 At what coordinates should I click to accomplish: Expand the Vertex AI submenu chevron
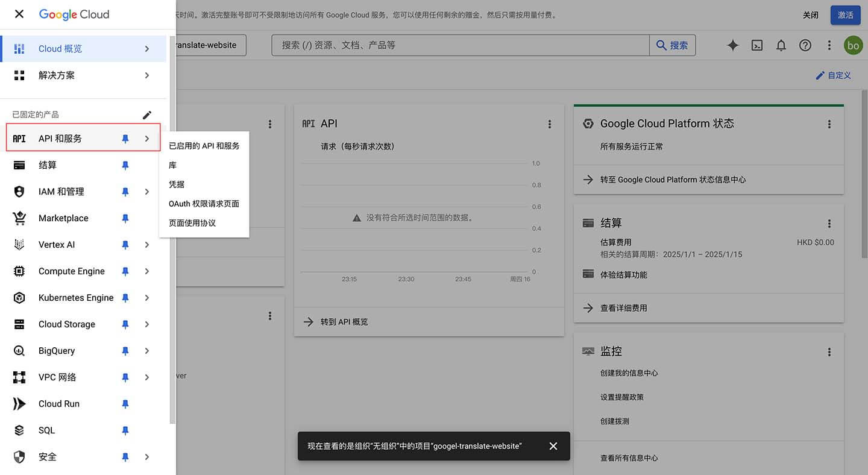tap(147, 245)
